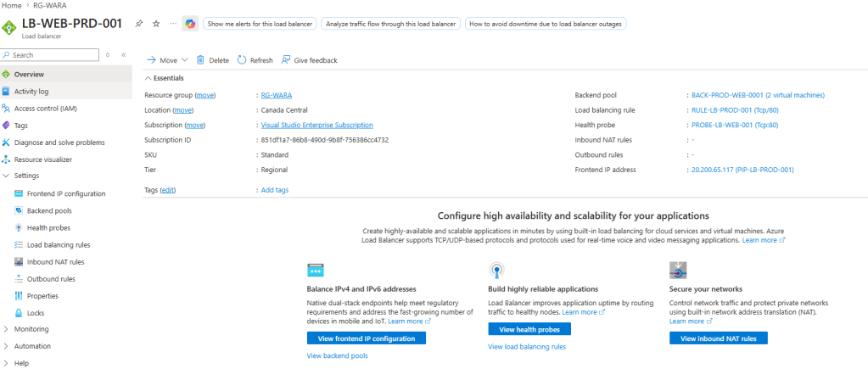Expand the Automation menu group
Screen dimensions: 868x380
7,346
